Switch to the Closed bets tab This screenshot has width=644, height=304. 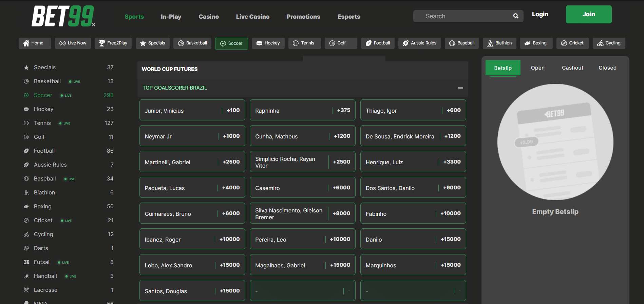tap(607, 68)
